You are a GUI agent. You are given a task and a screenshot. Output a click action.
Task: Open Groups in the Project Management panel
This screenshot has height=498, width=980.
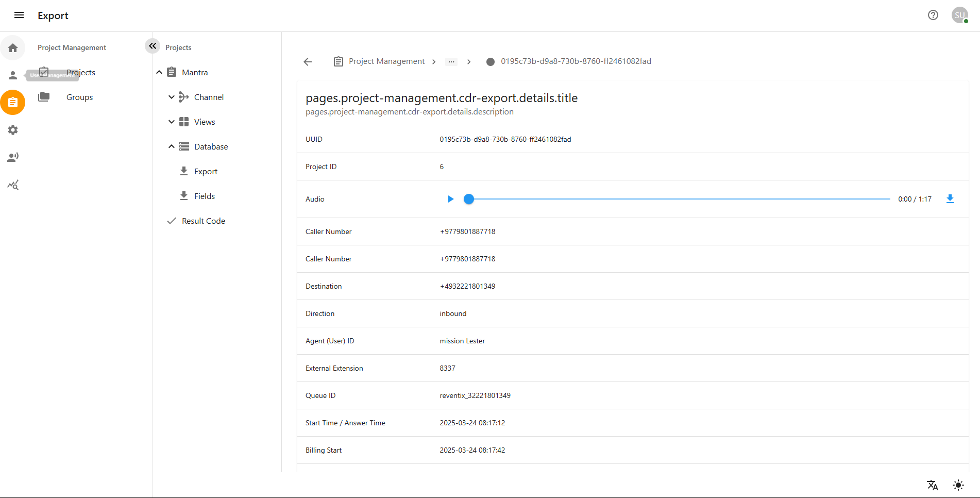point(79,97)
